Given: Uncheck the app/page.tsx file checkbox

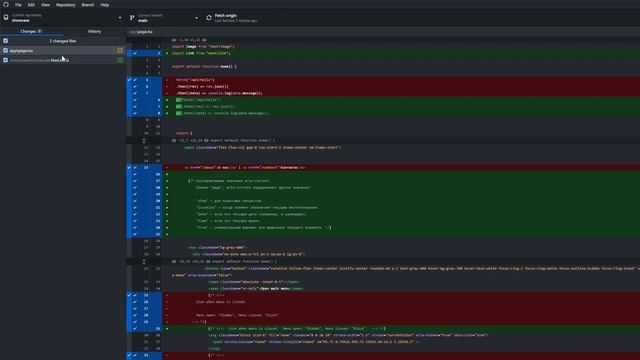Looking at the screenshot, I should 5,51.
